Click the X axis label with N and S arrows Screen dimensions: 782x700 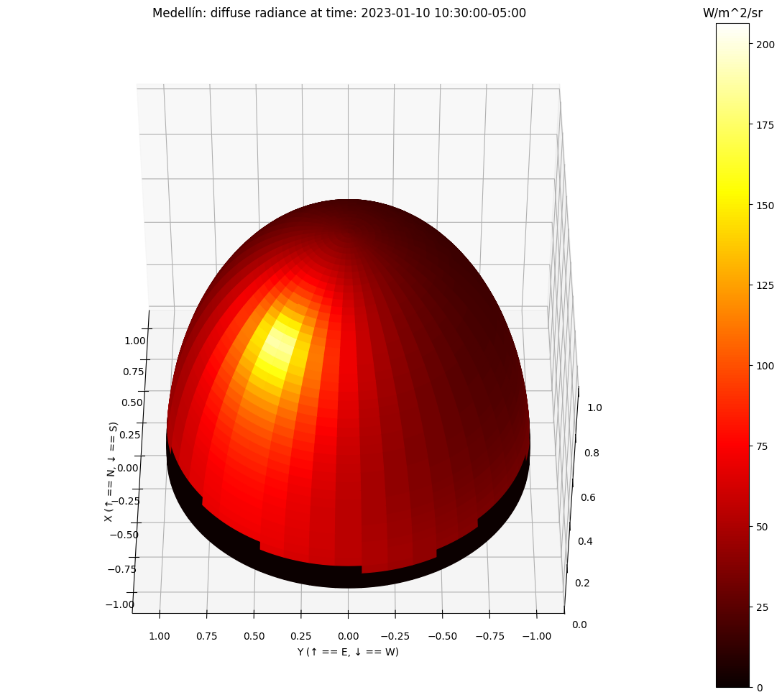tap(111, 472)
